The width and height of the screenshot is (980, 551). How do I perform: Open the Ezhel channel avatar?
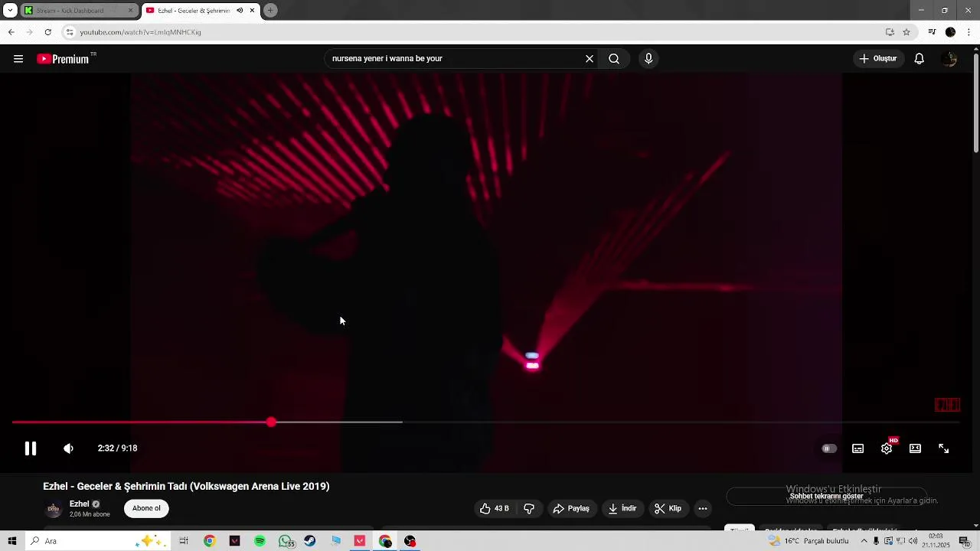click(54, 508)
